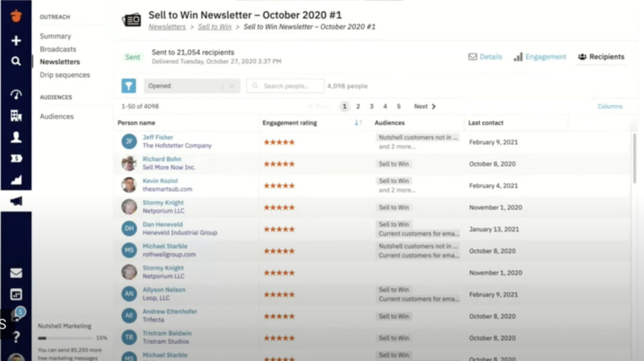Viewport: 644px width, 361px height.
Task: Click the blue filter funnel button
Action: (129, 86)
